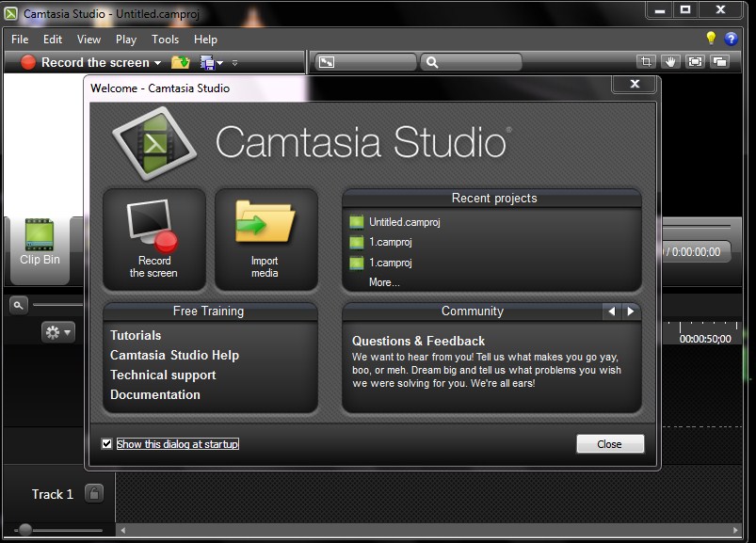Open the first 1.camproj recent project
The image size is (756, 543).
pos(391,242)
